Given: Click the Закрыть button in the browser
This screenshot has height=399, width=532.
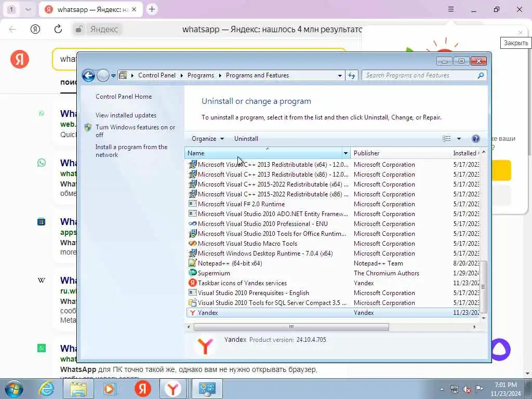Looking at the screenshot, I should pos(520,33).
